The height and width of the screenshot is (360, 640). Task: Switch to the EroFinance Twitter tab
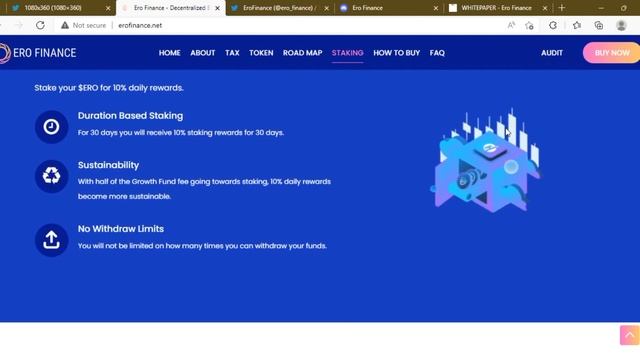click(279, 8)
